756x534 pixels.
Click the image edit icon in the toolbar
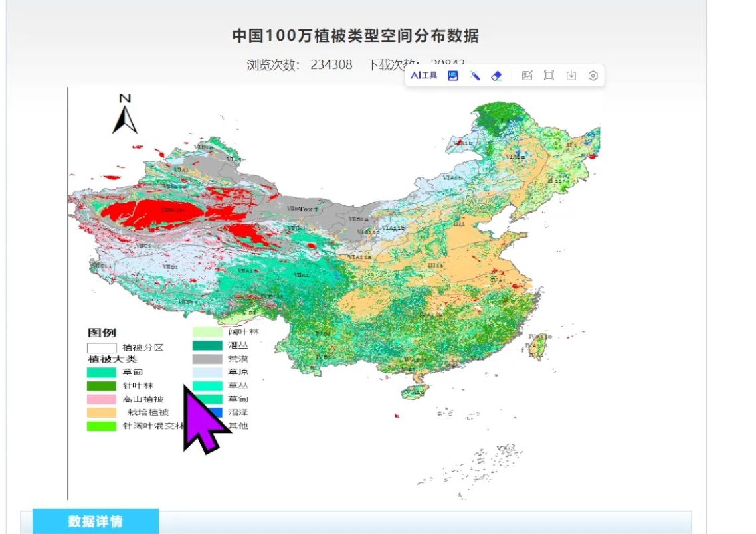pos(527,75)
